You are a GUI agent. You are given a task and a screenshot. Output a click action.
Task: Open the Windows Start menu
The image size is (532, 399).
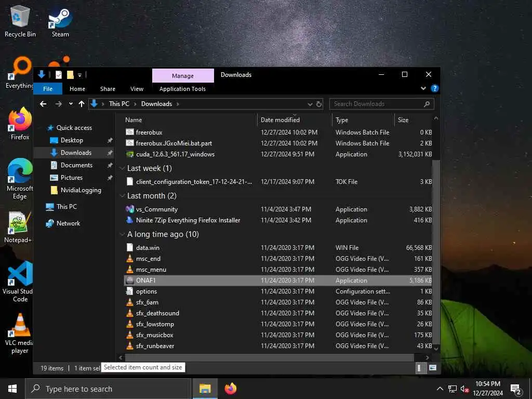12,389
